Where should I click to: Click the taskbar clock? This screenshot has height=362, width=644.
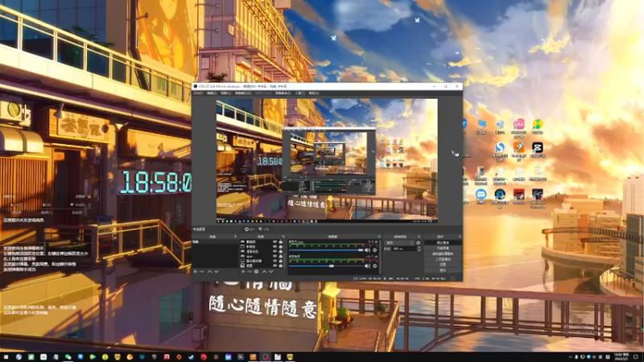[621, 356]
